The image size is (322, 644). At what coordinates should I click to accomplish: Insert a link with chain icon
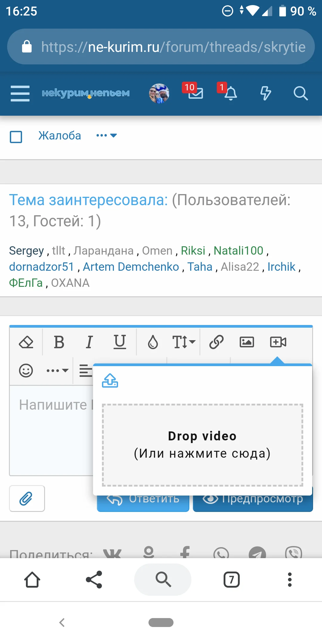pyautogui.click(x=216, y=342)
